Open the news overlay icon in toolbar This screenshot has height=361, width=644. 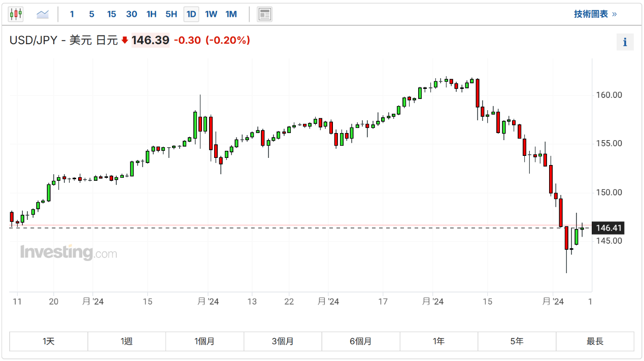(x=264, y=14)
